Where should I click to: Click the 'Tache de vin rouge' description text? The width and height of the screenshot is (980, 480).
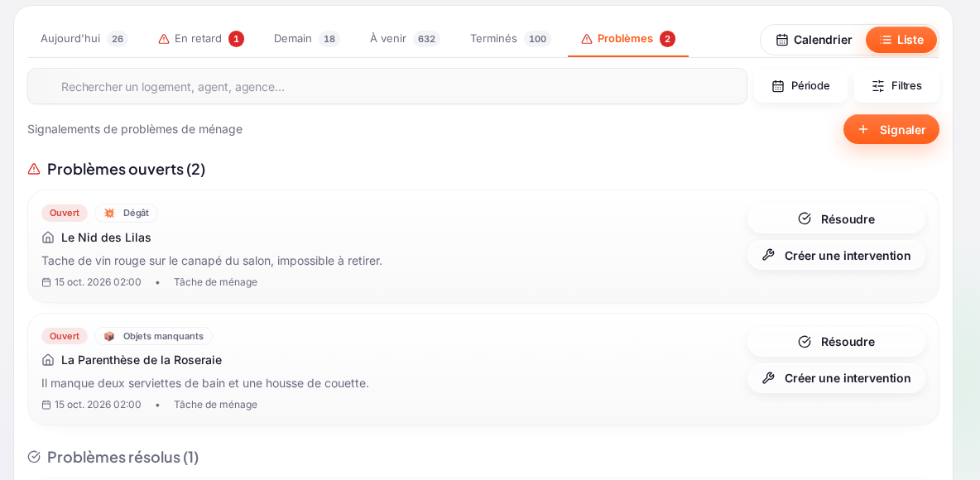pos(212,261)
